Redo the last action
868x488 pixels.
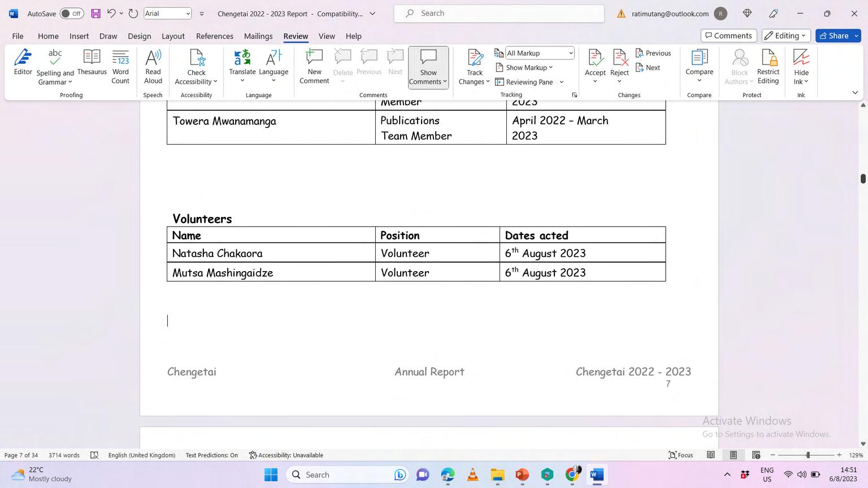[133, 14]
